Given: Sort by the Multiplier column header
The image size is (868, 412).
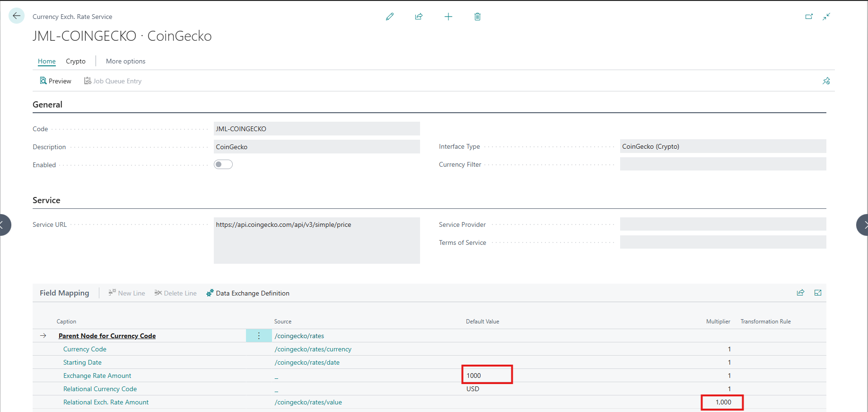Looking at the screenshot, I should point(718,322).
